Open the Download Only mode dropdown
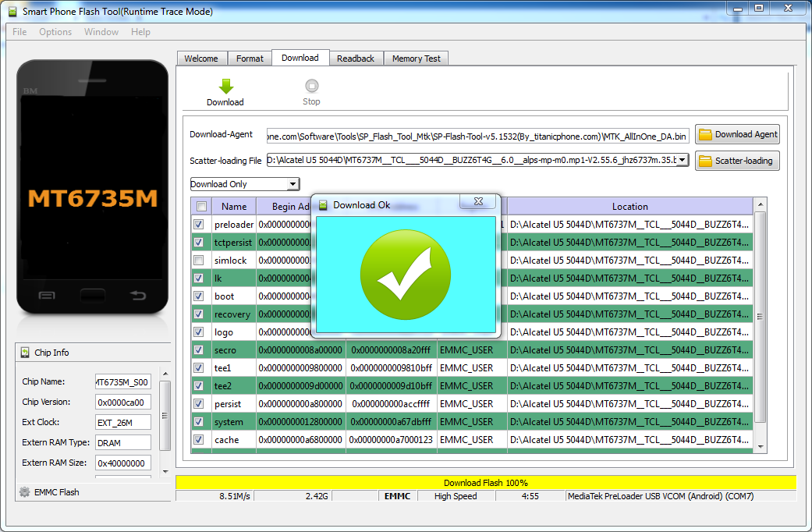This screenshot has width=812, height=532. coord(293,184)
